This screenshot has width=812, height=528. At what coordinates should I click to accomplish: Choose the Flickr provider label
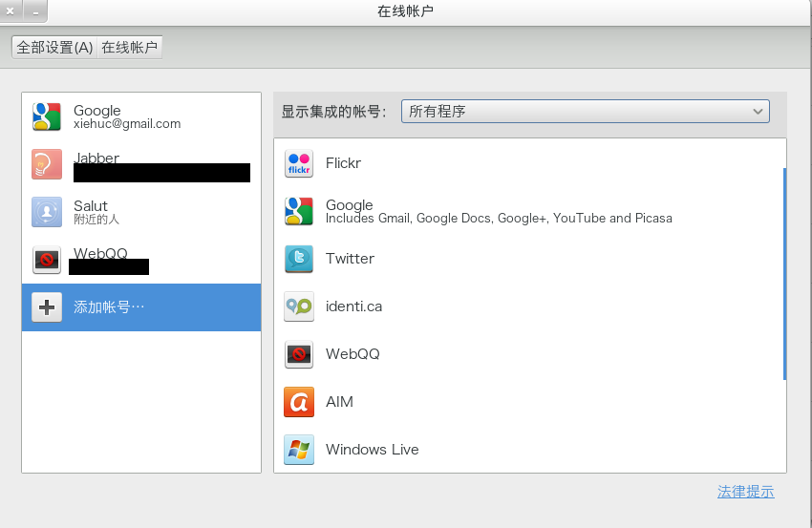tap(343, 163)
